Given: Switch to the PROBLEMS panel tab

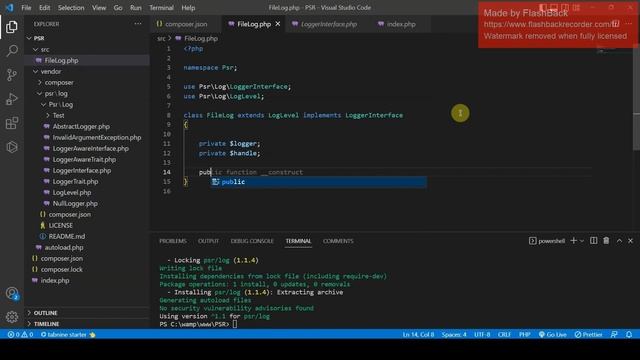Looking at the screenshot, I should (173, 241).
